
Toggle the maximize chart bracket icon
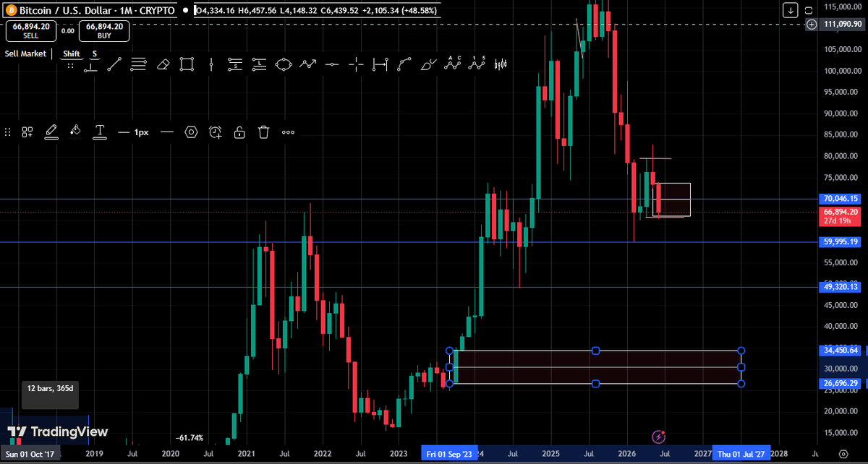pyautogui.click(x=809, y=10)
